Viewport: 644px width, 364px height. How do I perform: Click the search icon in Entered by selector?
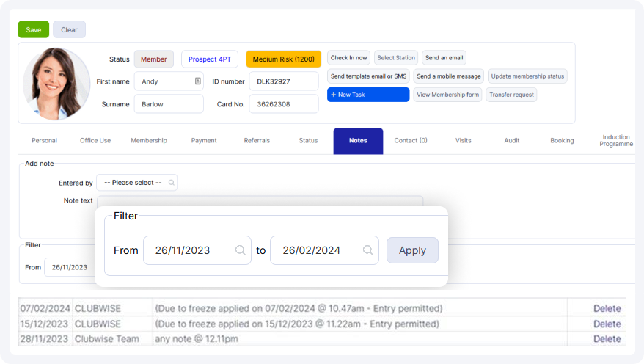tap(171, 183)
